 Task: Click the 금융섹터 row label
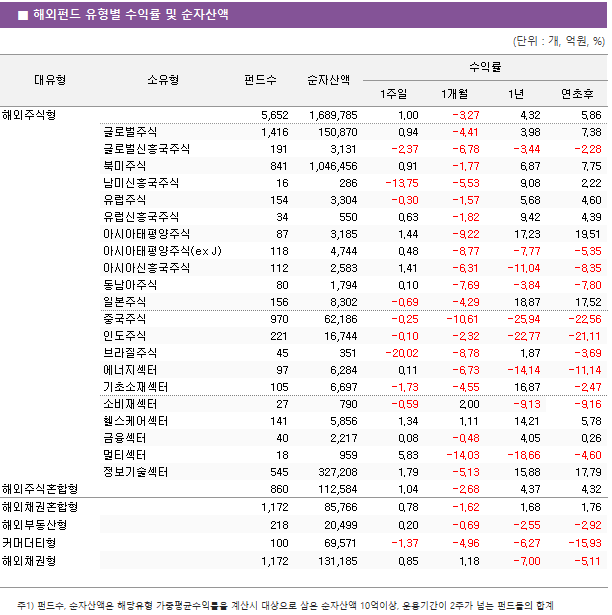click(124, 438)
